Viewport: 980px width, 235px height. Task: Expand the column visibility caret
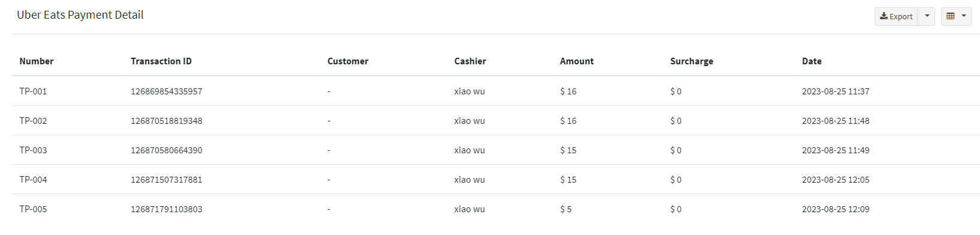click(x=964, y=16)
